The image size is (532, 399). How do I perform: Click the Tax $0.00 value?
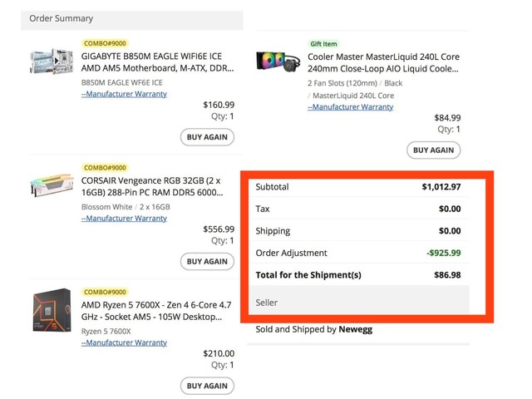pyautogui.click(x=450, y=209)
